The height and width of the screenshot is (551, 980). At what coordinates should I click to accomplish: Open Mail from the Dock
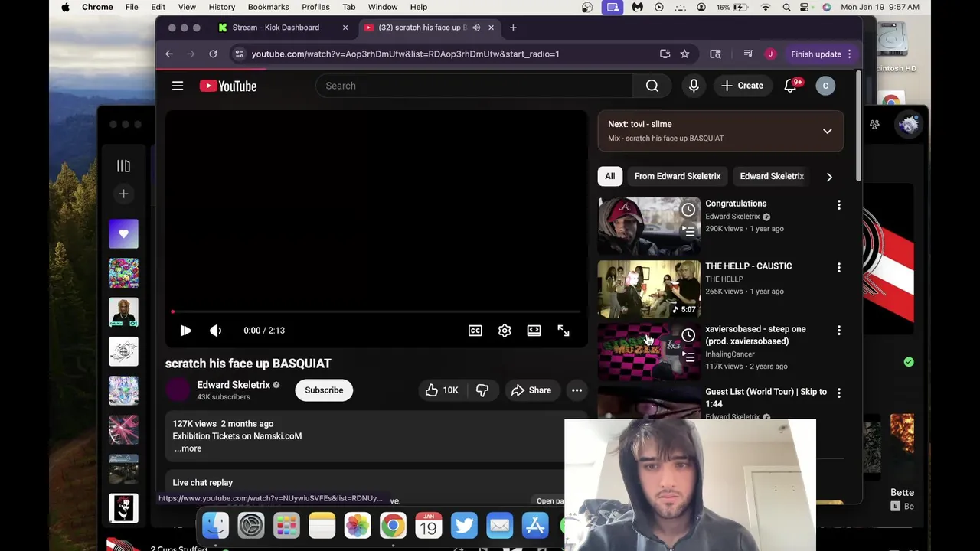tap(499, 526)
